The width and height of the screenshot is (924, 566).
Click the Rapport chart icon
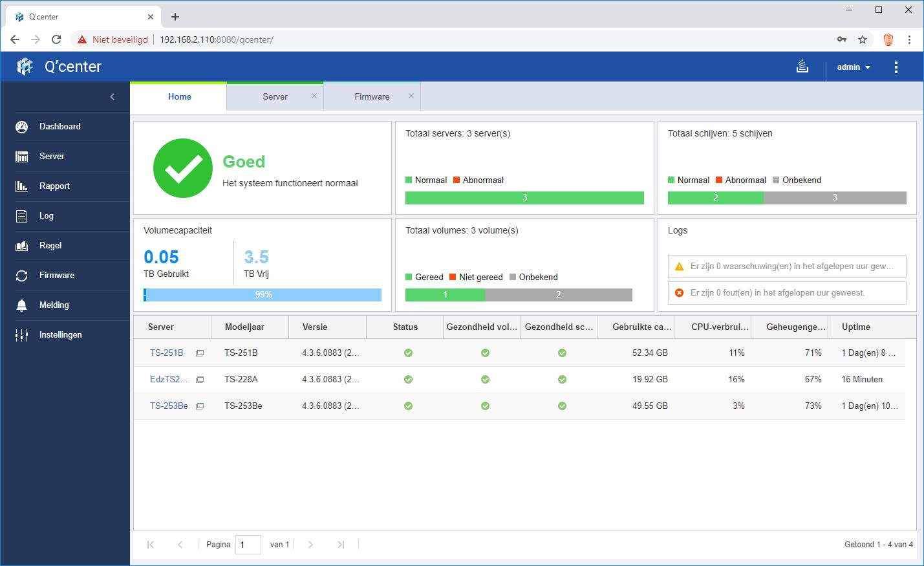(x=21, y=186)
